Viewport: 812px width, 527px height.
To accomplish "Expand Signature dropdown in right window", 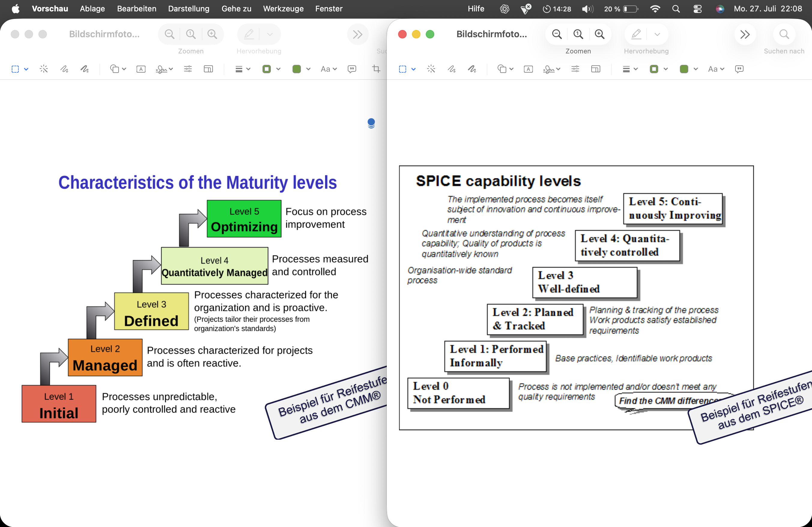I will [558, 69].
